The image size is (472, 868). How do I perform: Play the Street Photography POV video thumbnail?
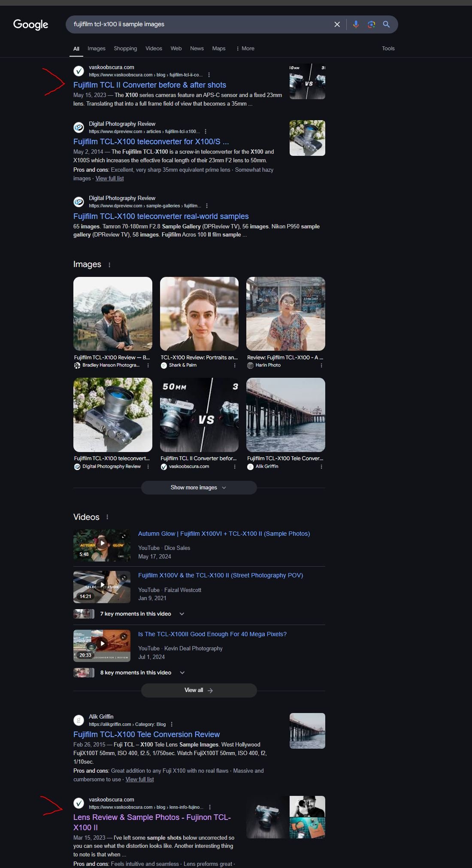coord(102,587)
